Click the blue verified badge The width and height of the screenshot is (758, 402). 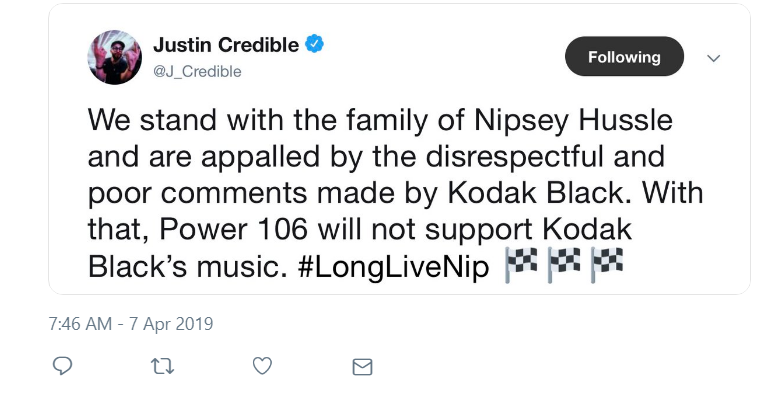(x=314, y=44)
